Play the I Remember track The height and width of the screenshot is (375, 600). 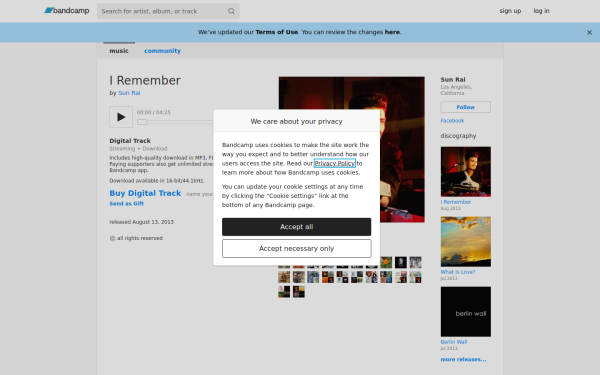(121, 117)
